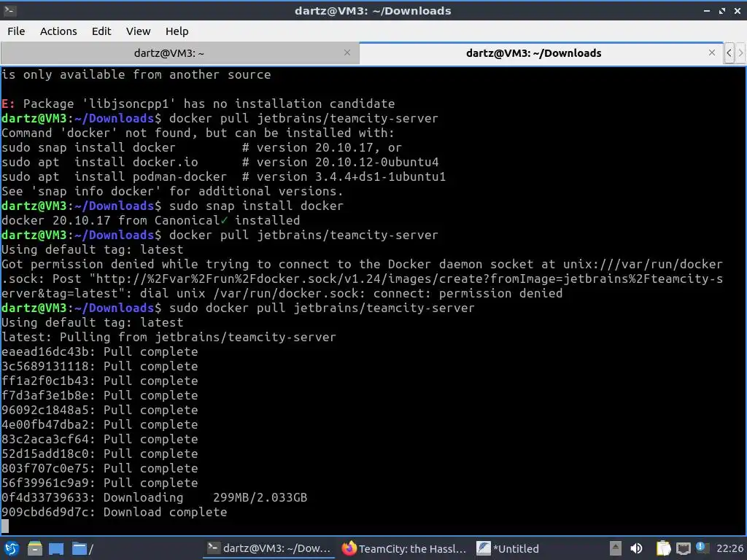Image resolution: width=747 pixels, height=560 pixels.
Task: Click the 'sudo apt install podman-docker' line
Action: click(223, 176)
